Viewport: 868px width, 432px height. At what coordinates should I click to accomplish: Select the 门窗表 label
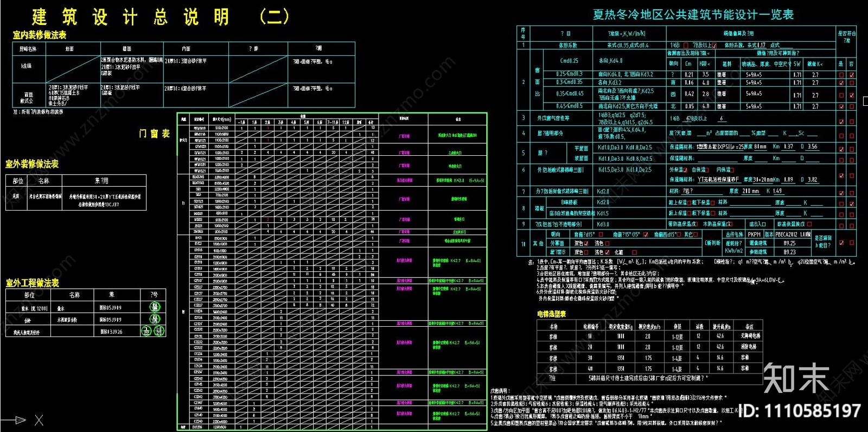[x=155, y=134]
